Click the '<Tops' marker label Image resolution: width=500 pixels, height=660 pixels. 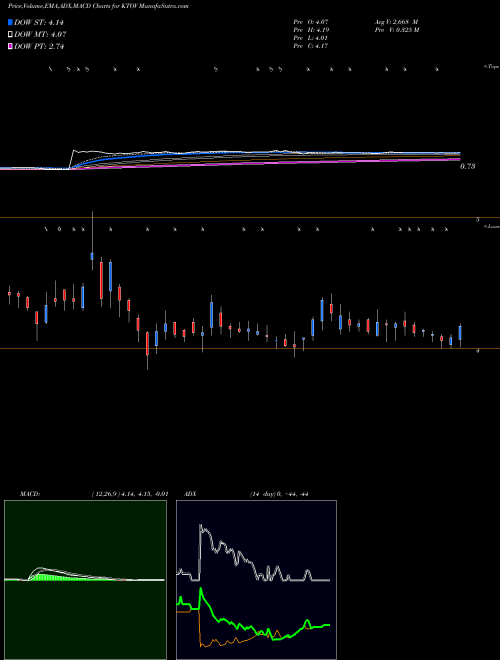491,67
